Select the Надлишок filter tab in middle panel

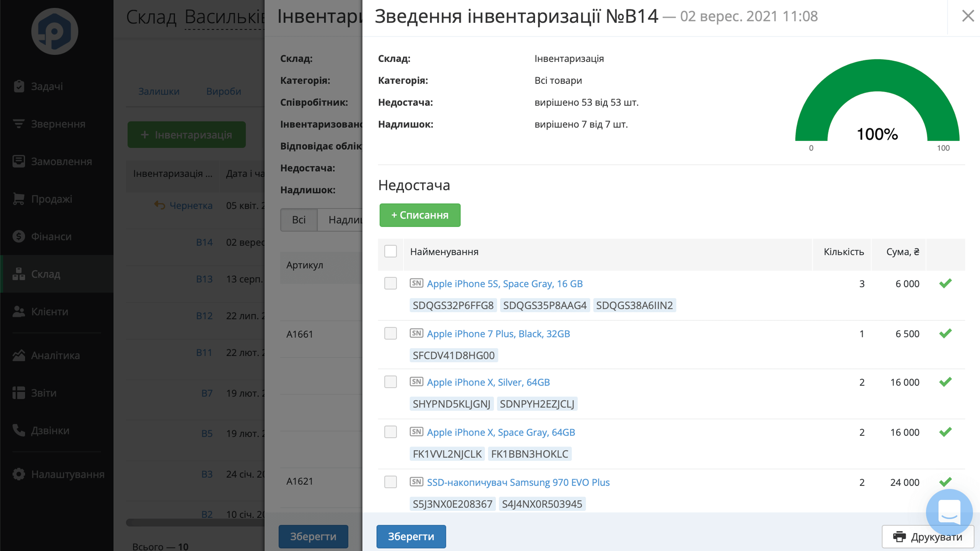[340, 220]
